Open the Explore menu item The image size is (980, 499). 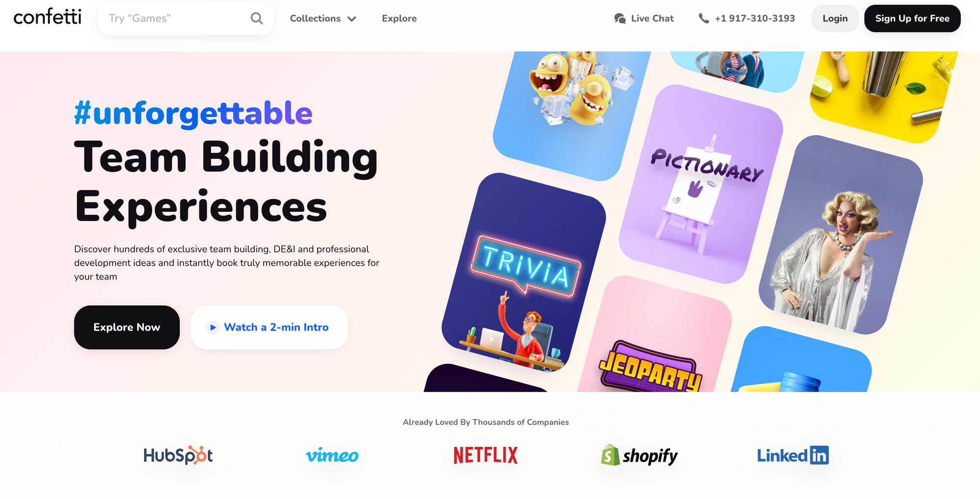point(399,19)
